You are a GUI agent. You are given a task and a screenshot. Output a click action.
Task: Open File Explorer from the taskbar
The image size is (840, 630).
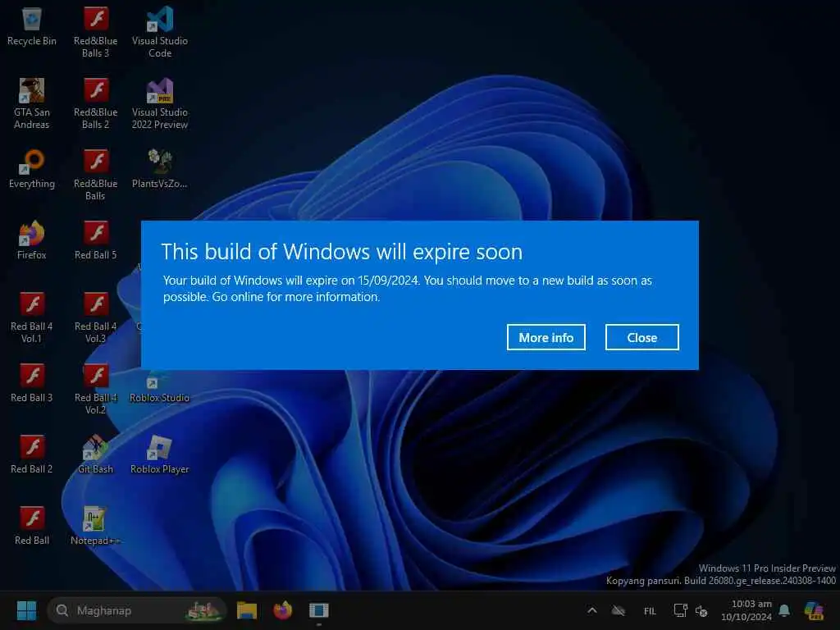(247, 610)
